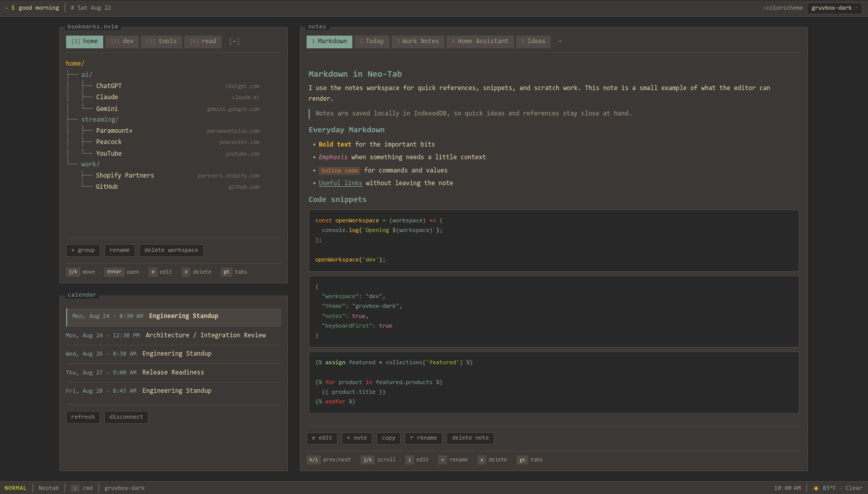This screenshot has height=494, width=868.
Task: Select the Wed Aug 26 Engineering Standup event
Action: point(173,354)
